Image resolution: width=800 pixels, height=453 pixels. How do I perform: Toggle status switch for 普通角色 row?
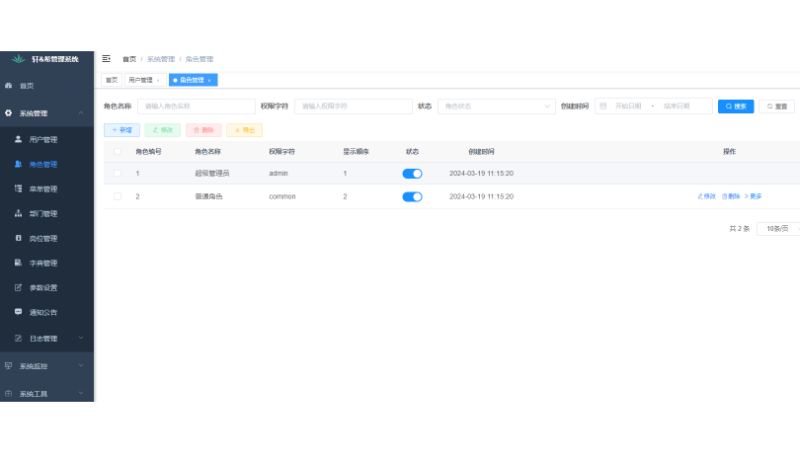tap(412, 196)
